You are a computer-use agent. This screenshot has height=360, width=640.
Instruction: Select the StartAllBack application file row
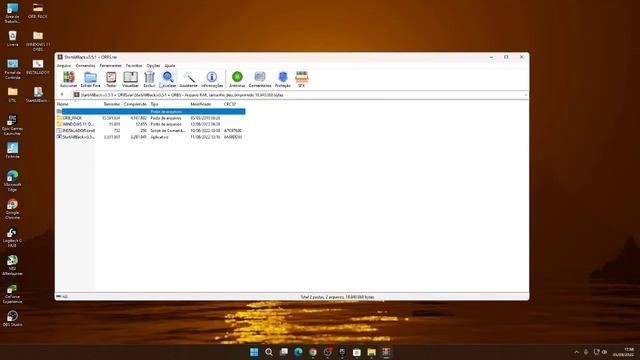point(151,137)
